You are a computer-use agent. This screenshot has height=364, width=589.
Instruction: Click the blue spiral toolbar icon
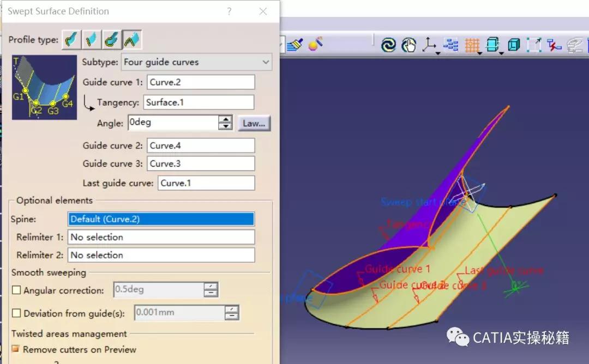click(388, 45)
